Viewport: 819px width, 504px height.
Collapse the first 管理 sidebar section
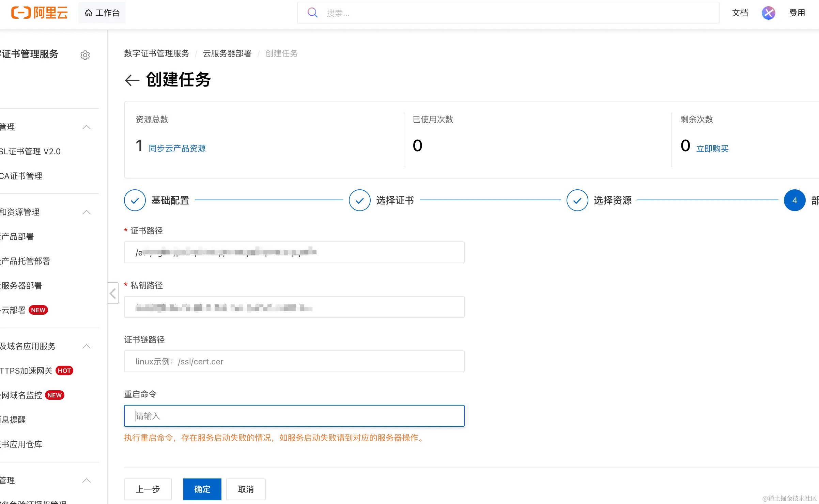pos(87,127)
